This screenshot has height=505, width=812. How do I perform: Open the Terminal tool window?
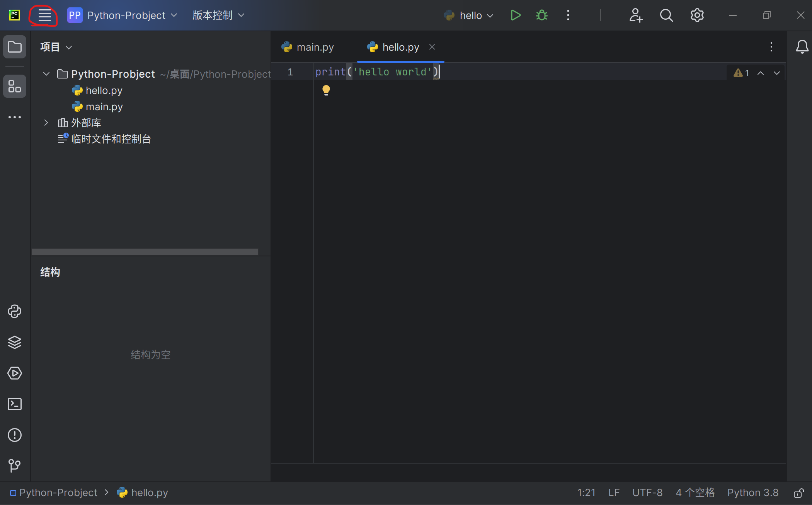click(15, 404)
